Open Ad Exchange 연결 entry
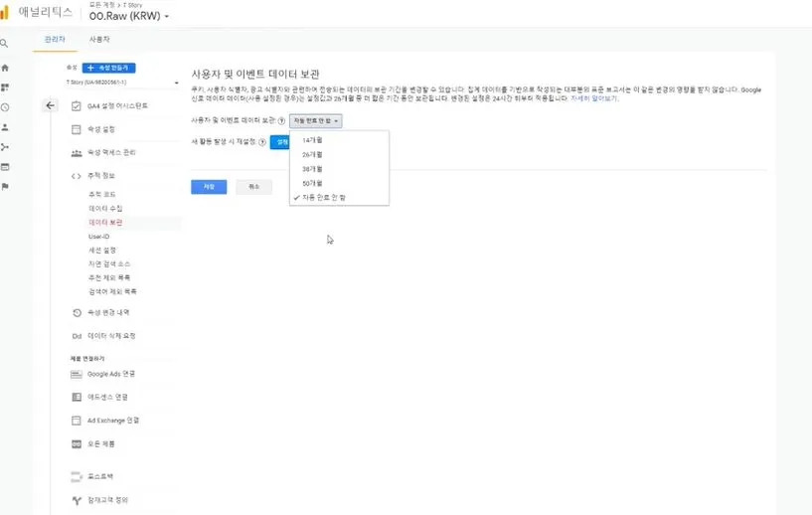 coord(113,421)
